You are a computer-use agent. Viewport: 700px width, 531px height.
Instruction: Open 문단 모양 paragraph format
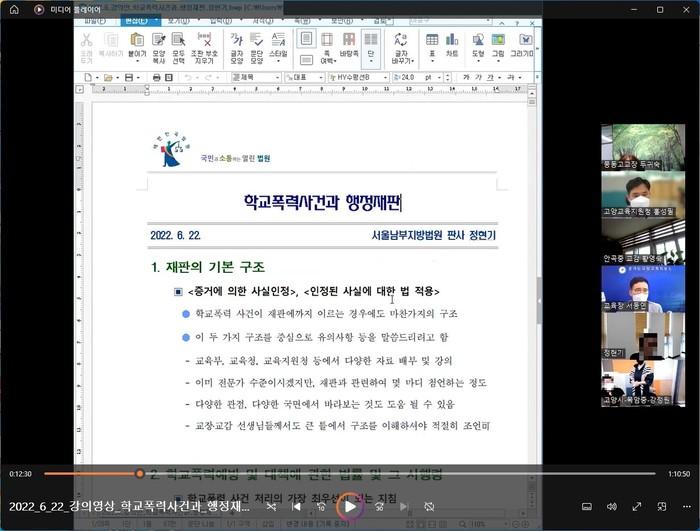coord(257,48)
